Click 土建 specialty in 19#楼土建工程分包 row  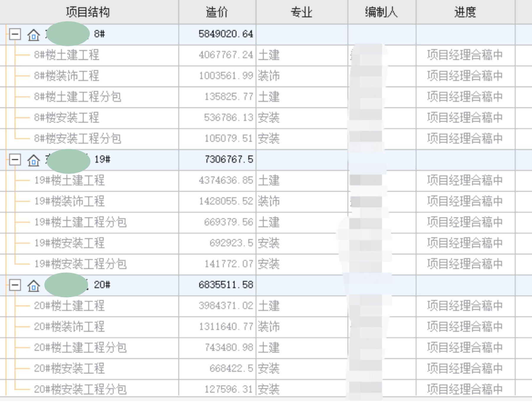(269, 222)
